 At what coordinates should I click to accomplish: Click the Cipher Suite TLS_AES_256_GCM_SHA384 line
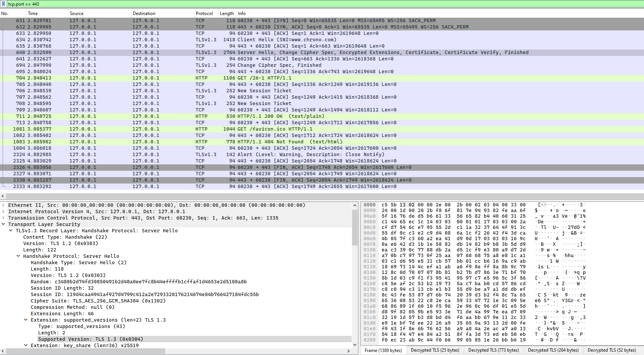pos(98,301)
